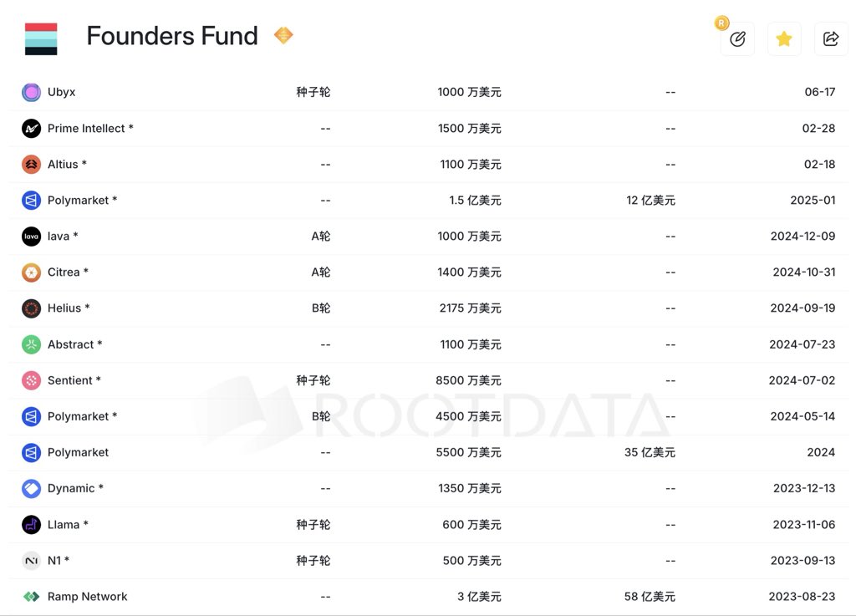
Task: Open the Dynamic project link
Action: pos(71,488)
